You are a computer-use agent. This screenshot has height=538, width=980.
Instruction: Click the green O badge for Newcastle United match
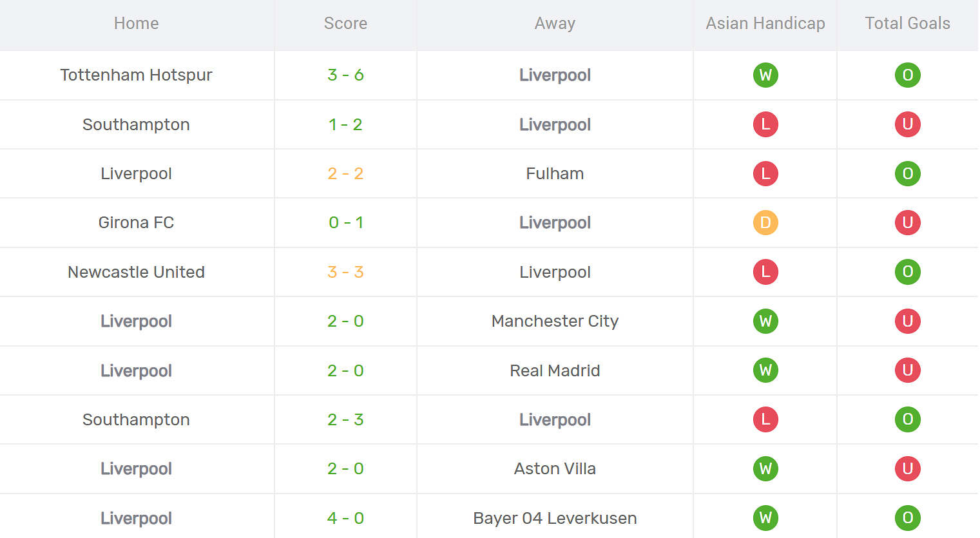coord(907,272)
